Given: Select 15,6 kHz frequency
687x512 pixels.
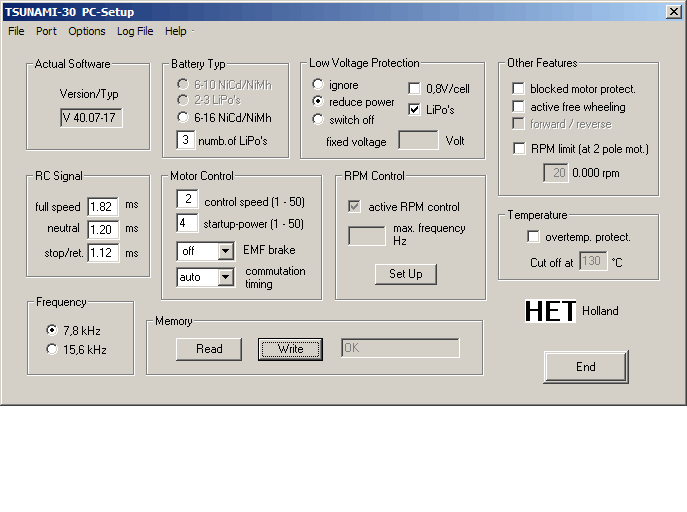Looking at the screenshot, I should (x=52, y=349).
